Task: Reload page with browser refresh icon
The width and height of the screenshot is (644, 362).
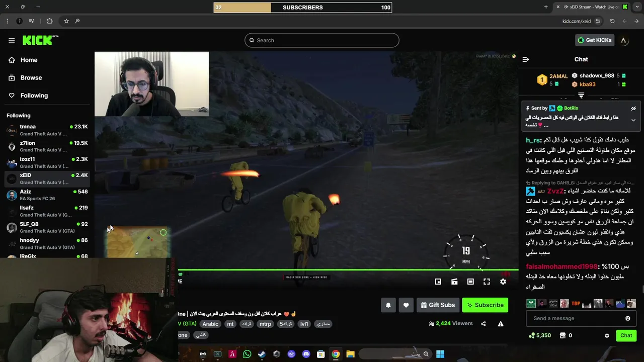Action: tap(612, 21)
